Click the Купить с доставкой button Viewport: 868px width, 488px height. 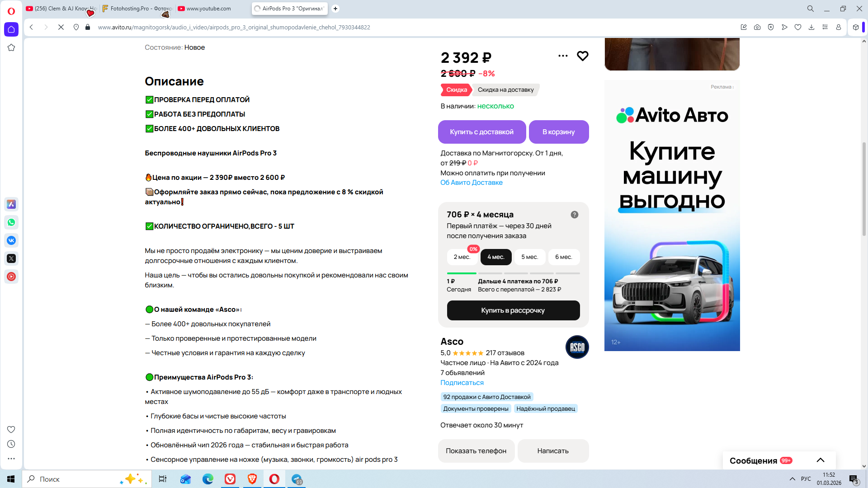coord(481,132)
